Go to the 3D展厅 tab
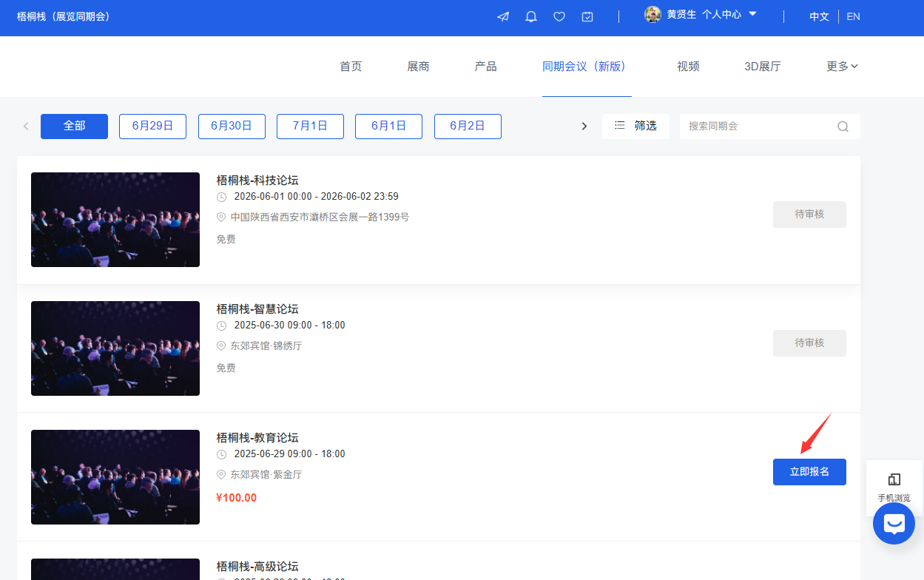The width and height of the screenshot is (924, 580). (x=762, y=67)
